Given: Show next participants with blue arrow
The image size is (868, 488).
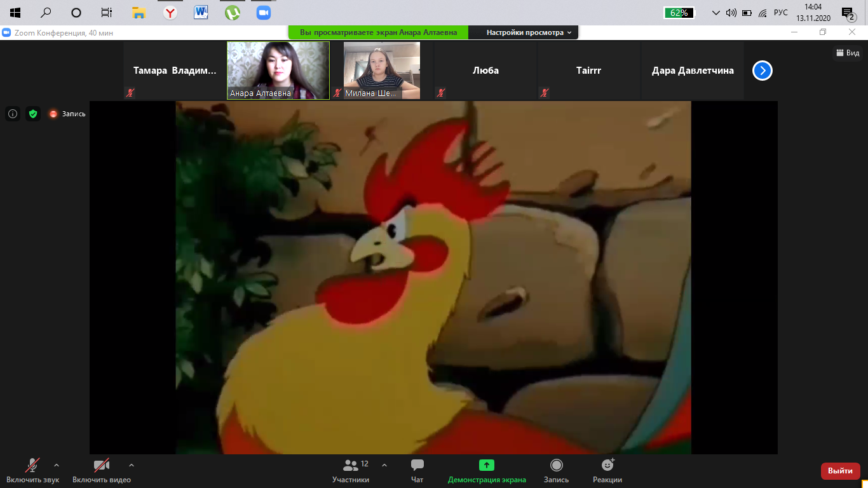Looking at the screenshot, I should point(763,71).
